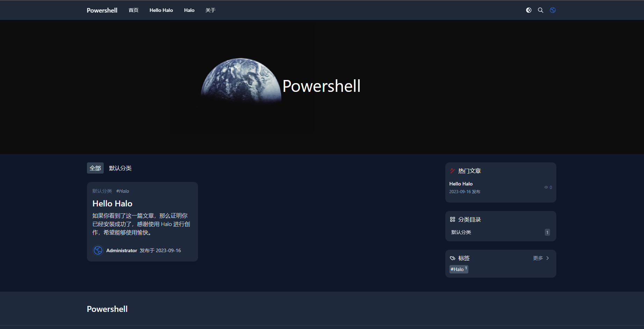This screenshot has width=644, height=329.
Task: Click the tags label icon
Action: pyautogui.click(x=453, y=258)
